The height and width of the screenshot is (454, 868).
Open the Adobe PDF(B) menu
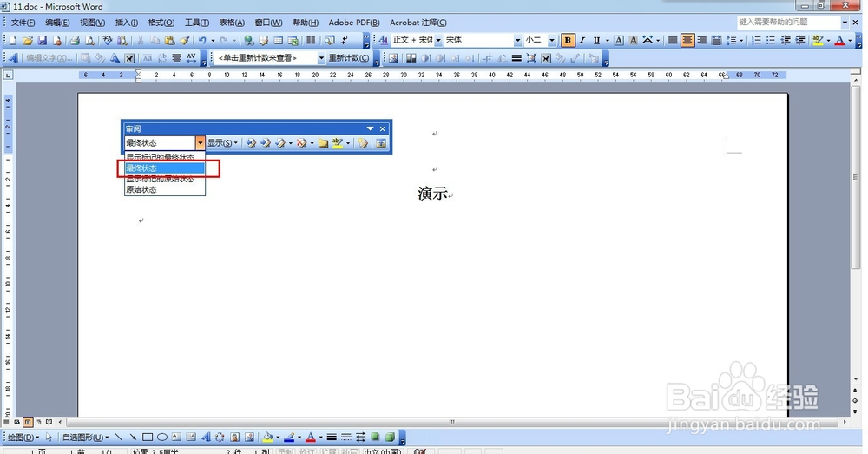coord(354,23)
